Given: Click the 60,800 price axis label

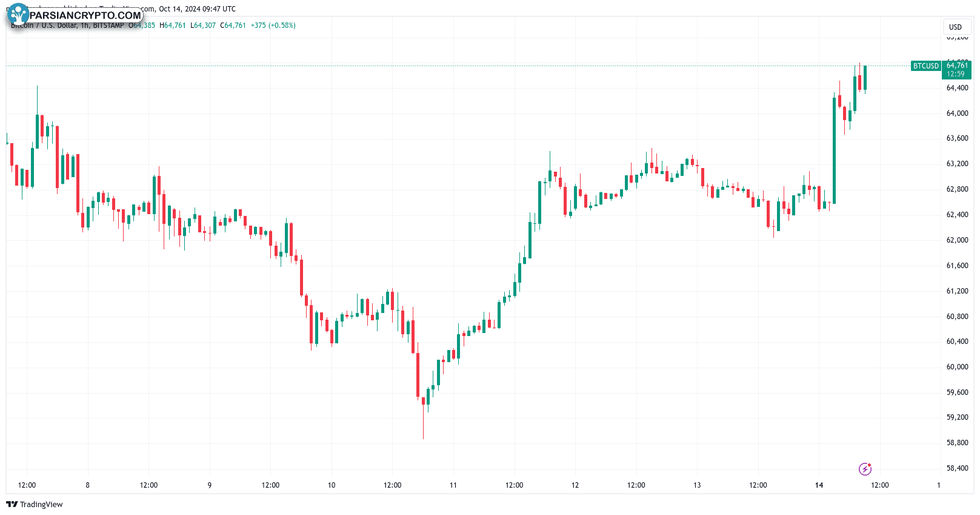Looking at the screenshot, I should pos(957,317).
